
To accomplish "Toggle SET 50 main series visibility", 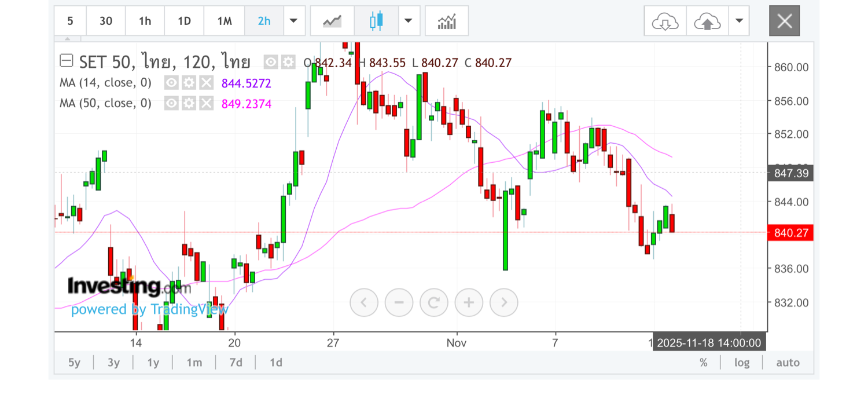I will (270, 62).
